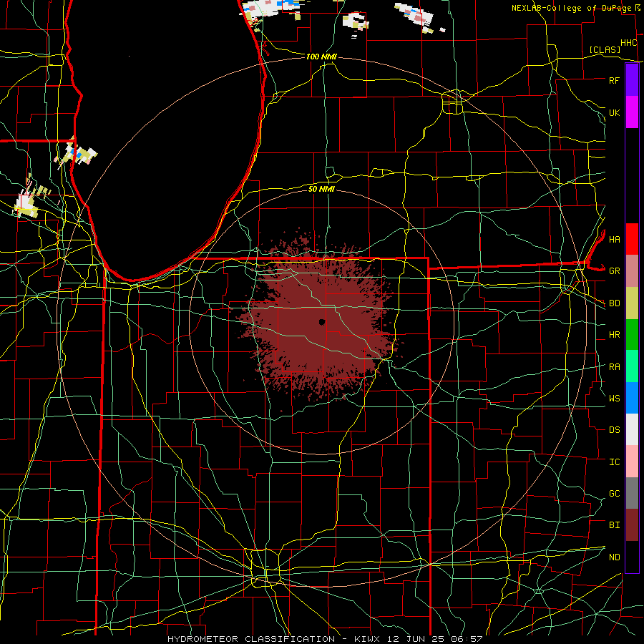Select the HR legend label

(614, 335)
